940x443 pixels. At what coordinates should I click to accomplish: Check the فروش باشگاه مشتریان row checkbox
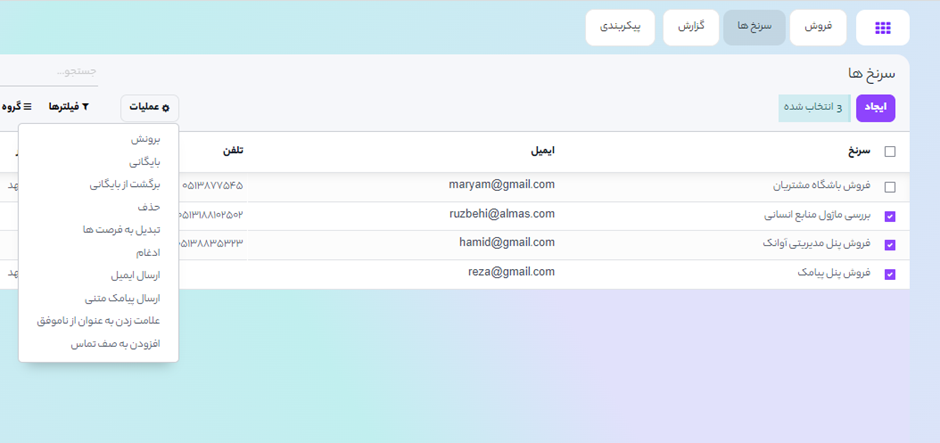890,187
